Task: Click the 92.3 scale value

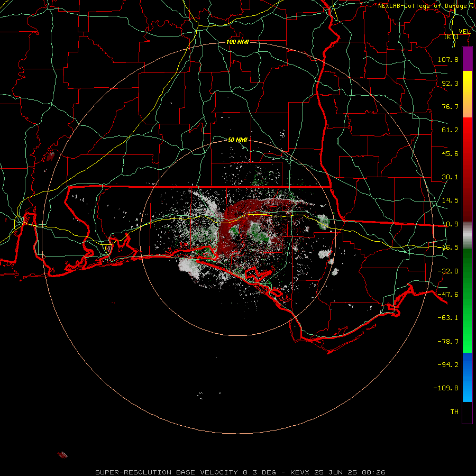Action: (450, 83)
